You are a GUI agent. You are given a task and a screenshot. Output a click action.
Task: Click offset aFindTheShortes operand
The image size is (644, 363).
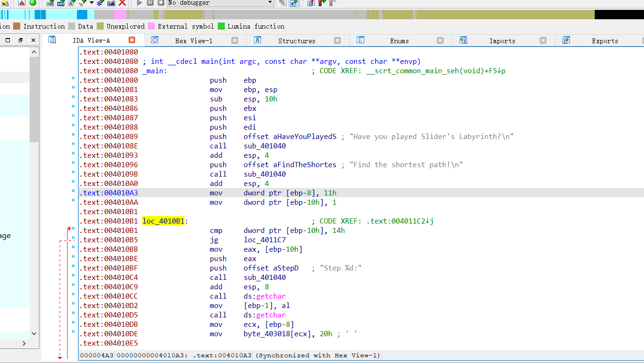tap(290, 165)
